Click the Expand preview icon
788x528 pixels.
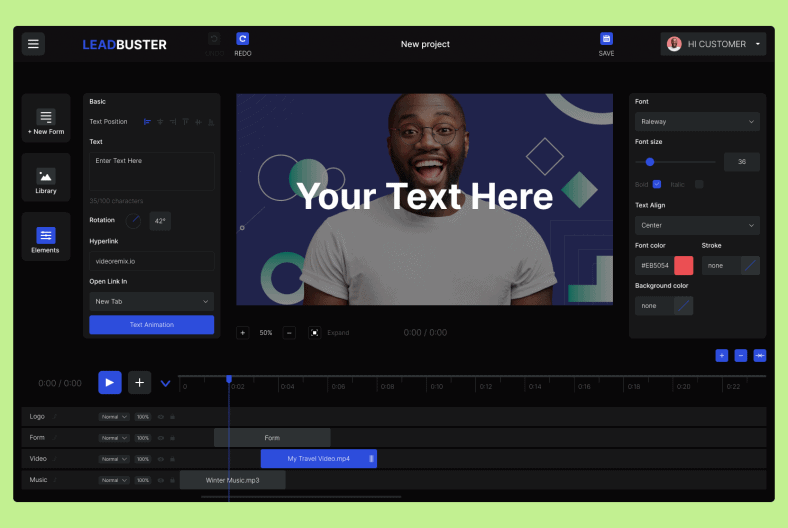coord(314,333)
